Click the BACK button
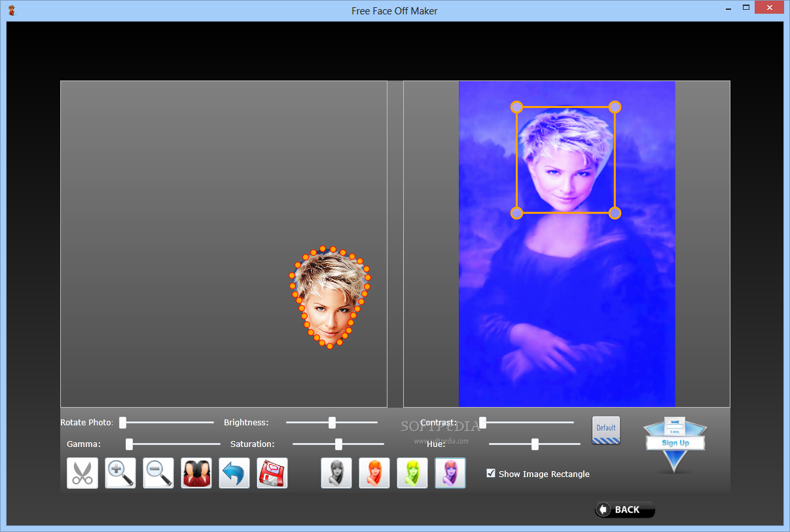Screen dimensions: 790x532 click(625, 510)
